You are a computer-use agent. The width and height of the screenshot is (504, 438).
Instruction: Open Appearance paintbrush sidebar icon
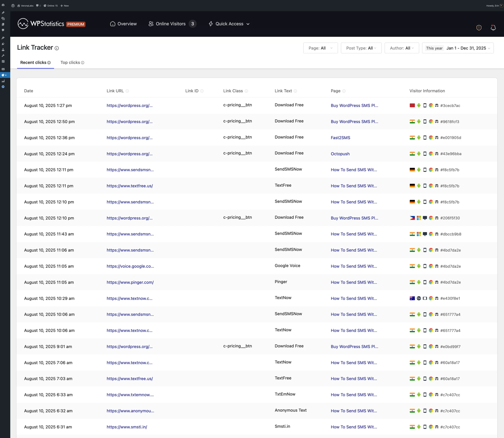pos(3,38)
